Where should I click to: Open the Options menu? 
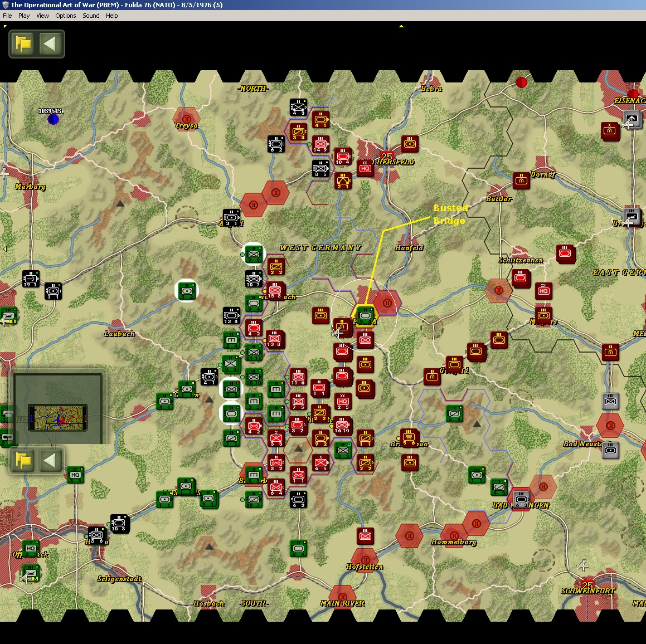click(66, 16)
